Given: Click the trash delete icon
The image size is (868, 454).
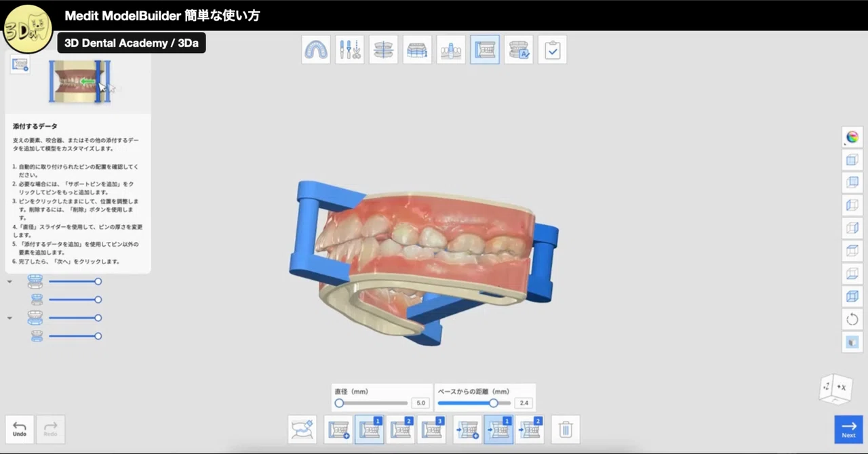Looking at the screenshot, I should [566, 430].
